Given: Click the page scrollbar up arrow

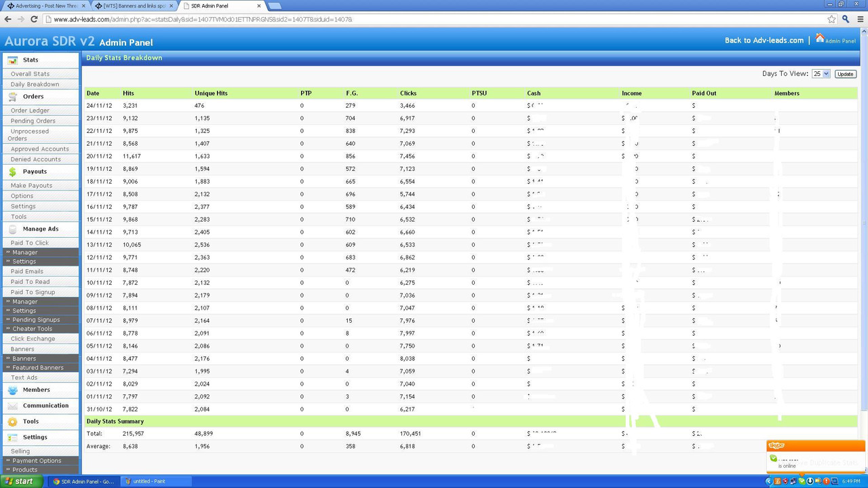Looking at the screenshot, I should click(x=863, y=33).
